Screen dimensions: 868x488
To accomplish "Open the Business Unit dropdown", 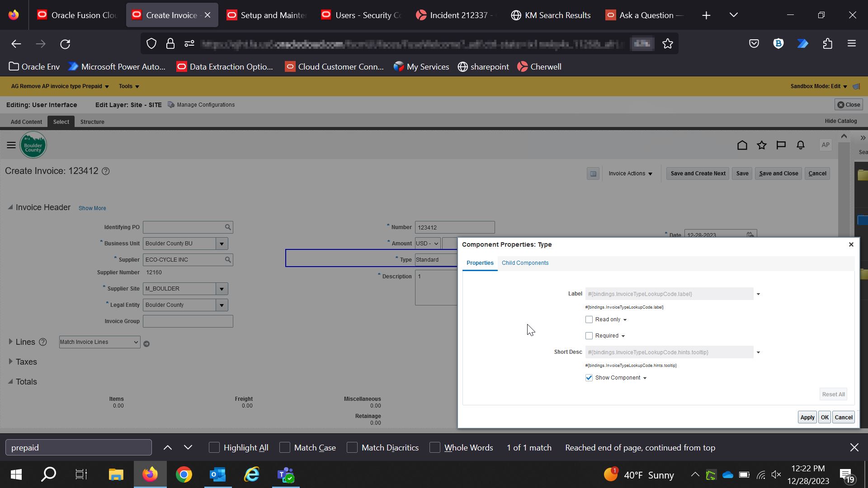I will pyautogui.click(x=222, y=244).
